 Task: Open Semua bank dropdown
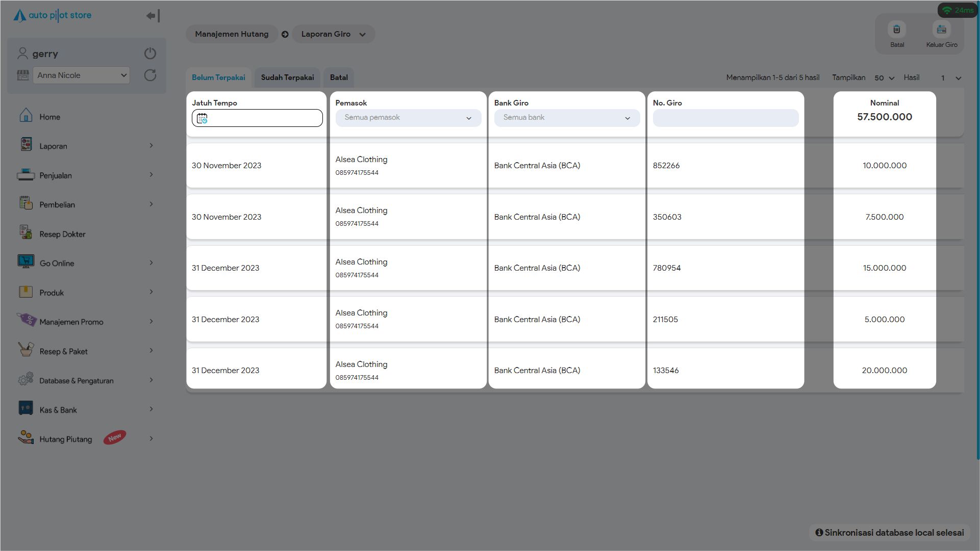tap(566, 118)
